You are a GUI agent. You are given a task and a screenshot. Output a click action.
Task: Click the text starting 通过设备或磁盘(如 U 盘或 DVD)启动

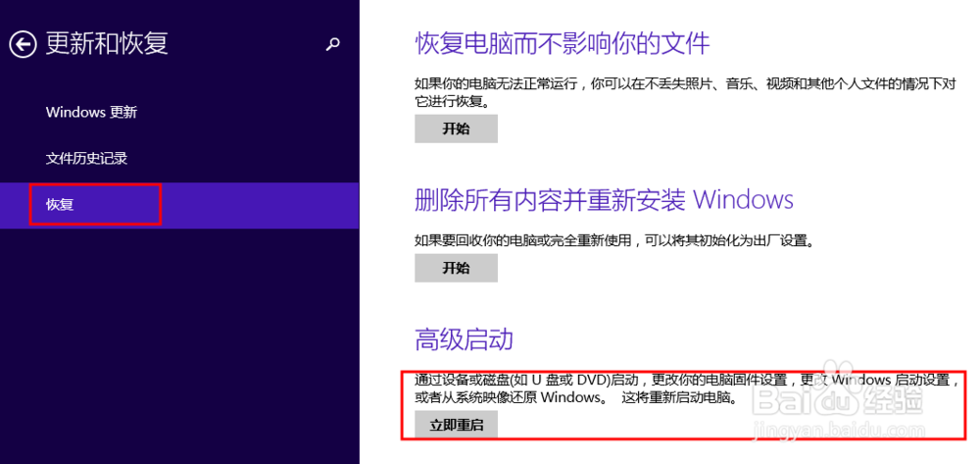click(688, 388)
